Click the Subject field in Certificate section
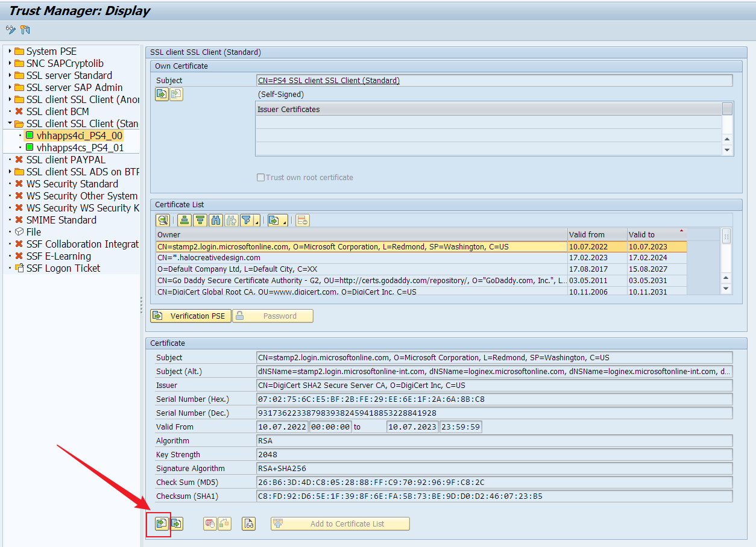This screenshot has width=756, height=547. 494,357
